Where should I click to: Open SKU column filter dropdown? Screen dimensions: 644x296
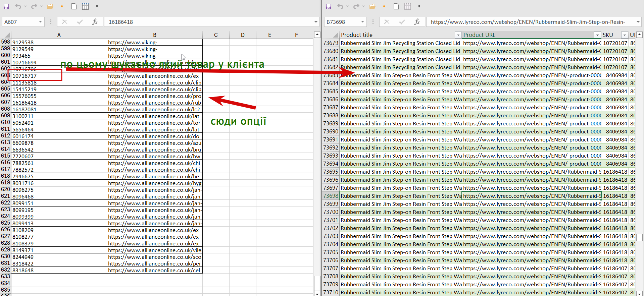coord(625,35)
